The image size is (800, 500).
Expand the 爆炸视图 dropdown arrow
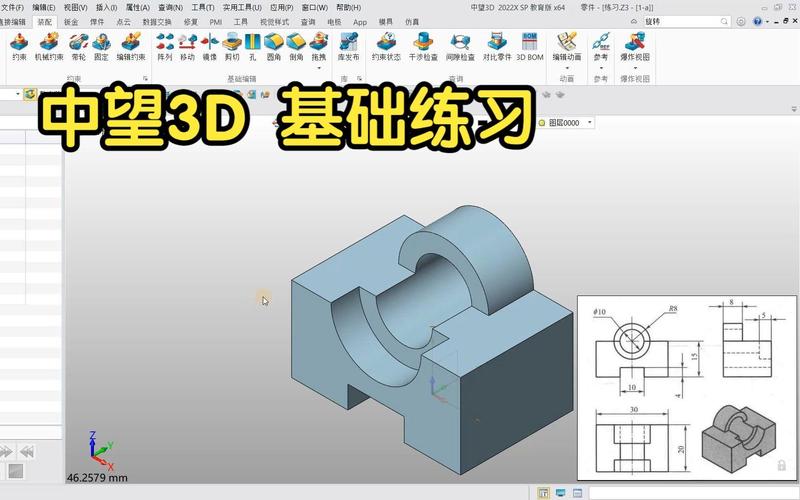(x=635, y=68)
